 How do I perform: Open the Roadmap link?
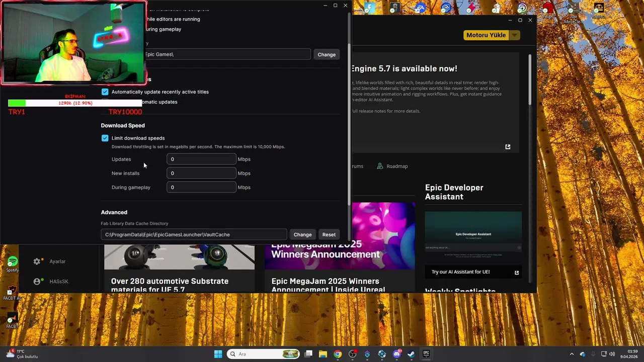click(397, 166)
